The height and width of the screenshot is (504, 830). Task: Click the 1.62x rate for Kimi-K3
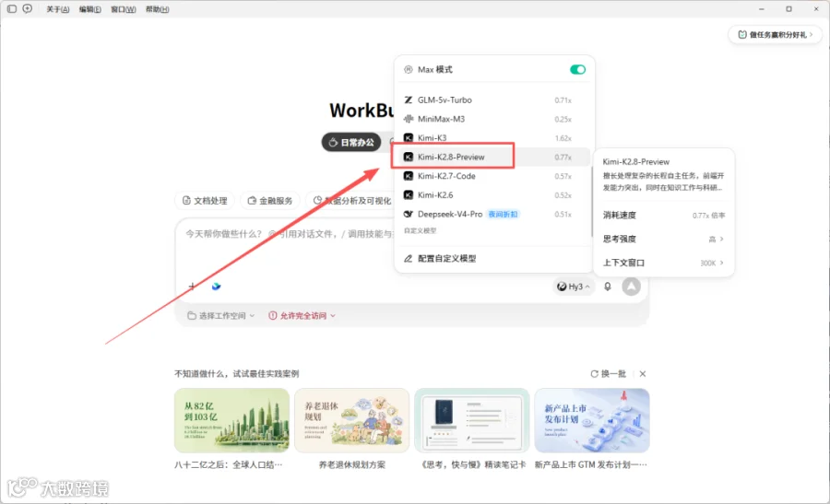tap(563, 138)
